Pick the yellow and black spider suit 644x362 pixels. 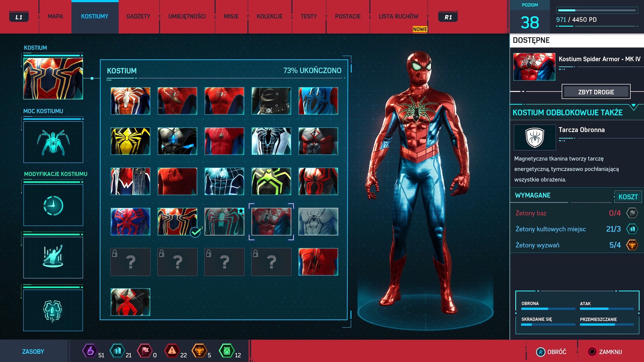(x=130, y=141)
